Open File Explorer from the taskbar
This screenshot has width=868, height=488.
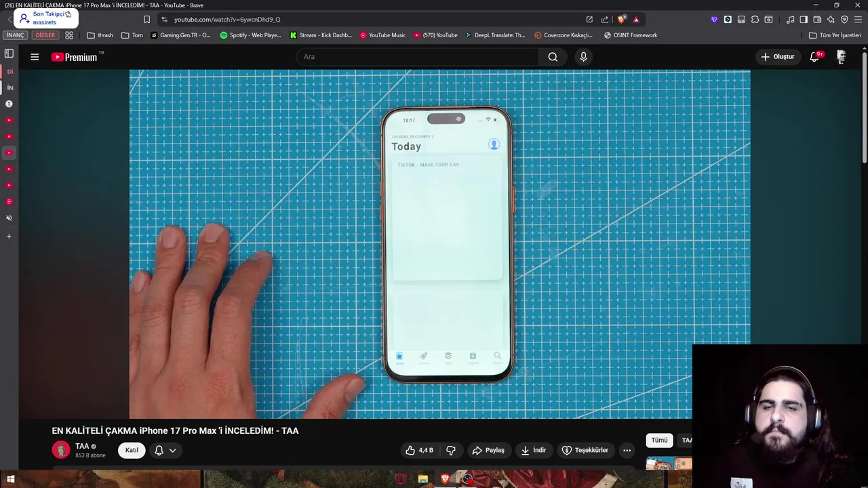coord(423,479)
